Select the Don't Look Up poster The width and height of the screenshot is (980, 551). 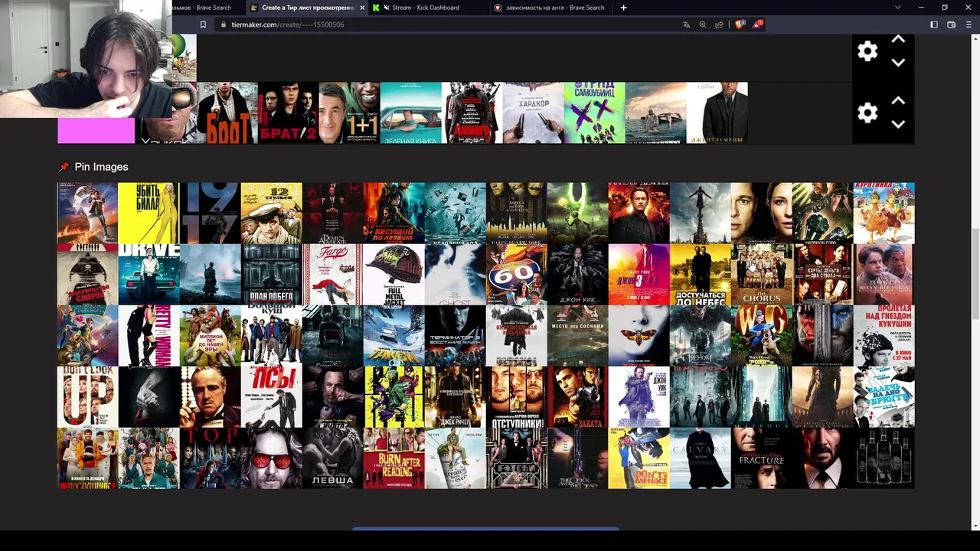click(x=88, y=396)
